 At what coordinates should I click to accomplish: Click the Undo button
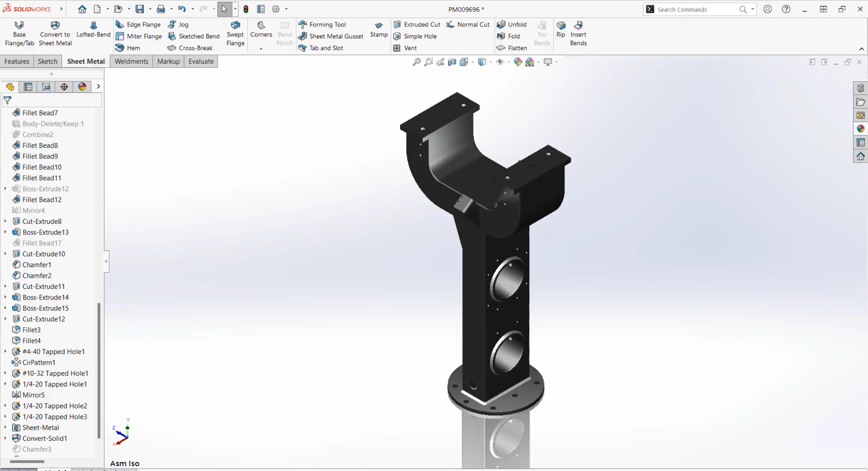182,9
